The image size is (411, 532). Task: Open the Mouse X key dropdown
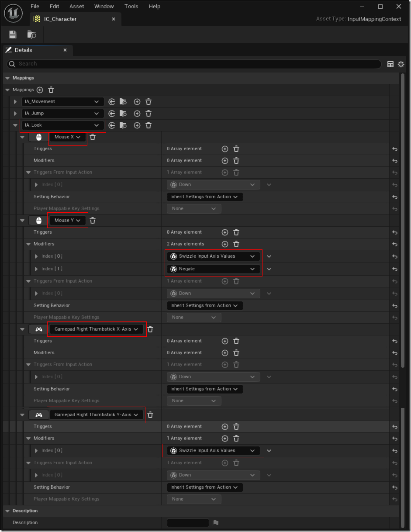point(67,137)
